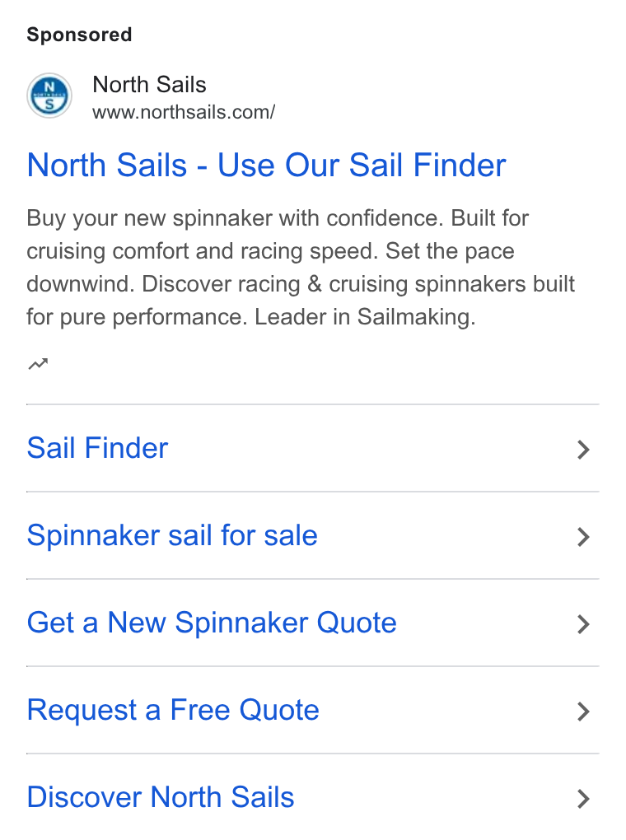Click chevron next to Spinnaker sail for sale

583,536
